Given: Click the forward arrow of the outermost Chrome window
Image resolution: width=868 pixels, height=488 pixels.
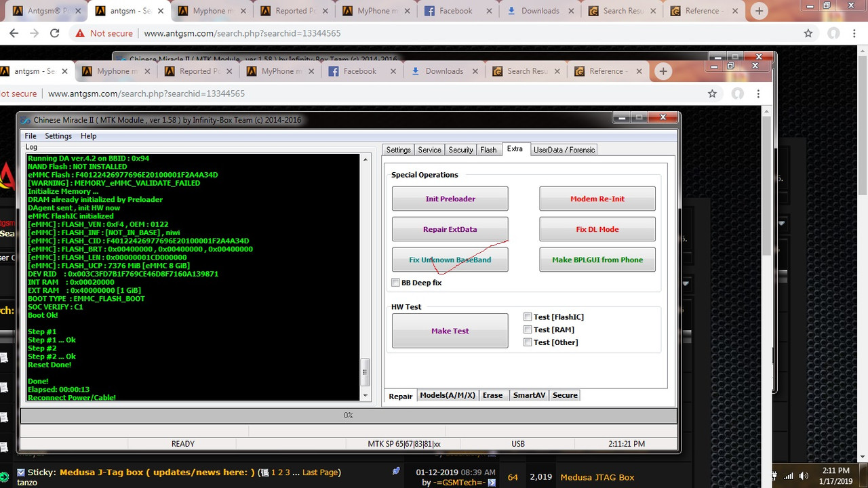Looking at the screenshot, I should (34, 33).
